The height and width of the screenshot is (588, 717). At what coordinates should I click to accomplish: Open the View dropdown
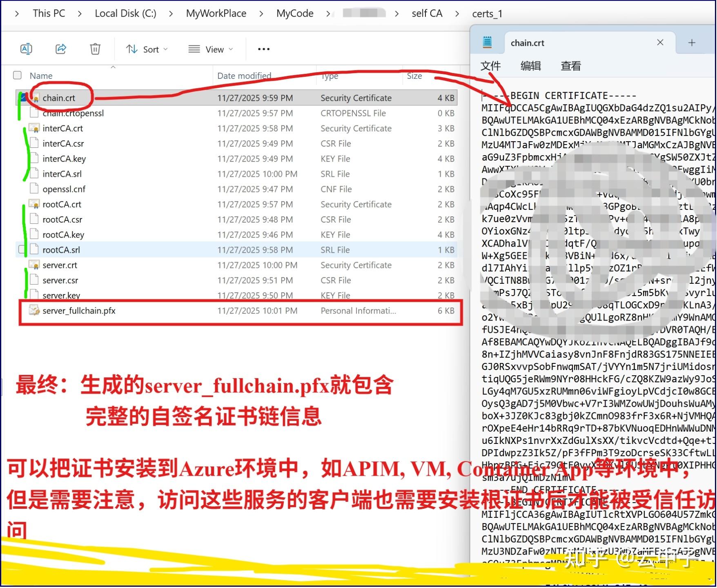[x=210, y=49]
